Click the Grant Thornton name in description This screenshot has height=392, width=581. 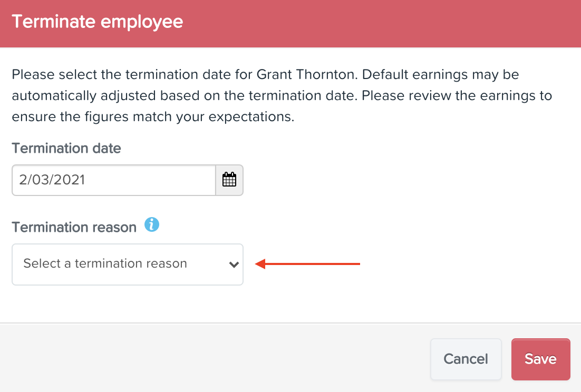pyautogui.click(x=306, y=74)
